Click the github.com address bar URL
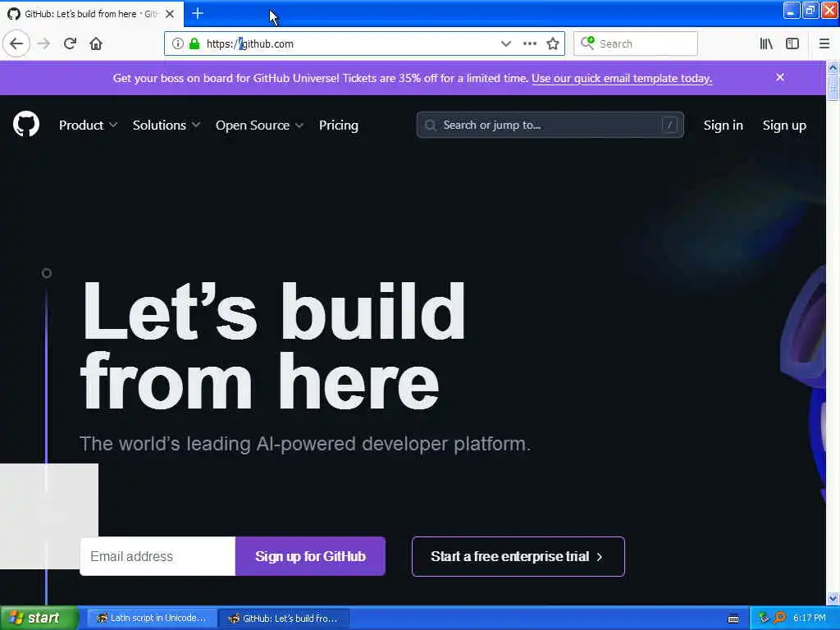The width and height of the screenshot is (840, 630). point(250,44)
